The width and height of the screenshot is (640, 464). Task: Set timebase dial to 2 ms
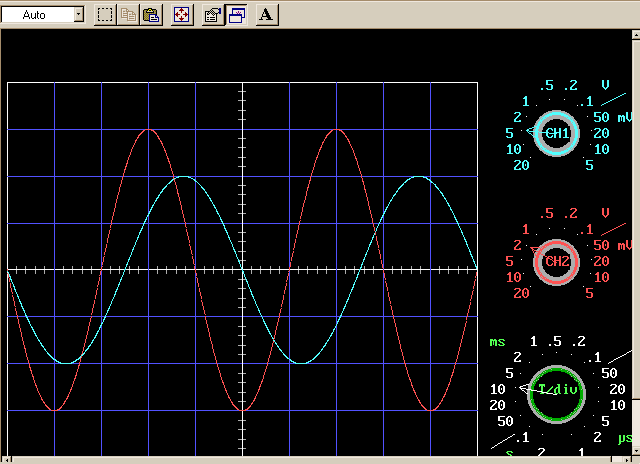click(x=517, y=358)
